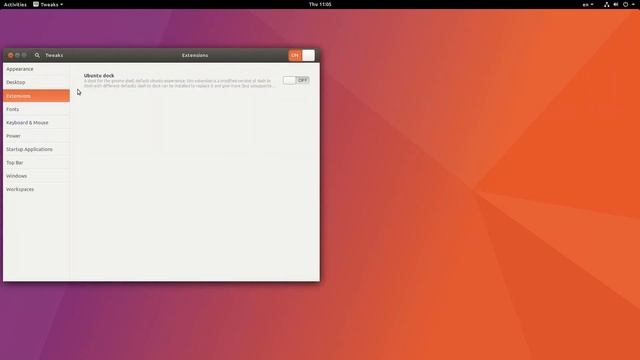
Task: Open the en keyboard layout menu
Action: (x=588, y=4)
